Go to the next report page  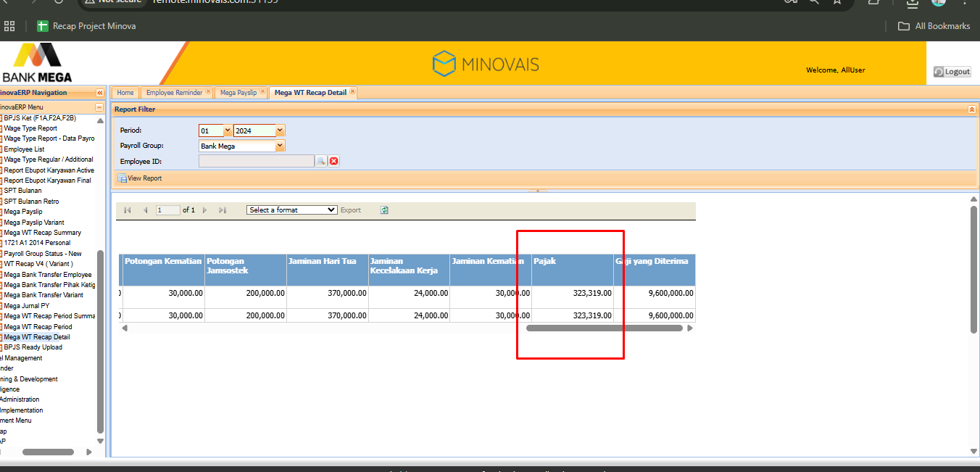point(205,210)
